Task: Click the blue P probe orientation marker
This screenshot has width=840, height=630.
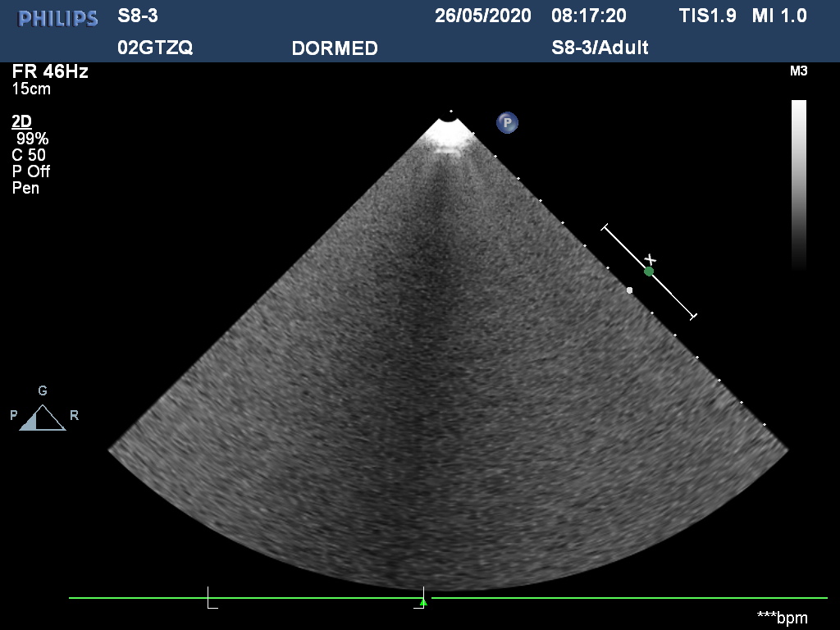Action: pos(507,124)
